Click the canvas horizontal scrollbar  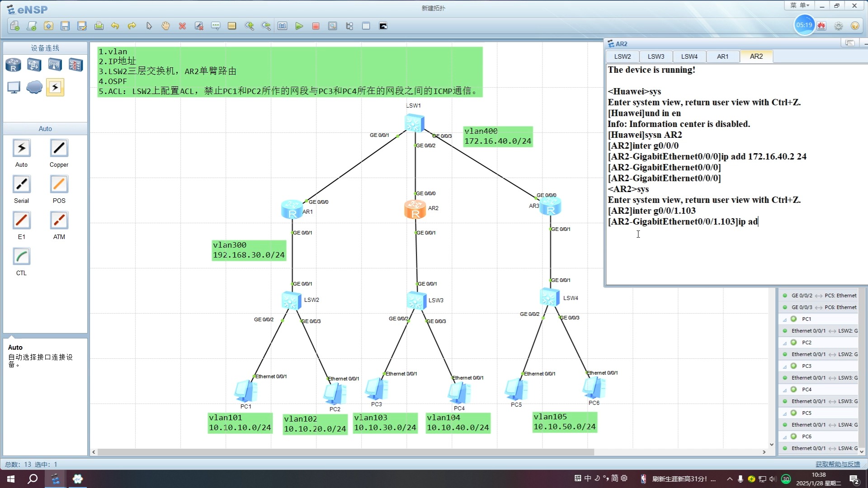(345, 452)
